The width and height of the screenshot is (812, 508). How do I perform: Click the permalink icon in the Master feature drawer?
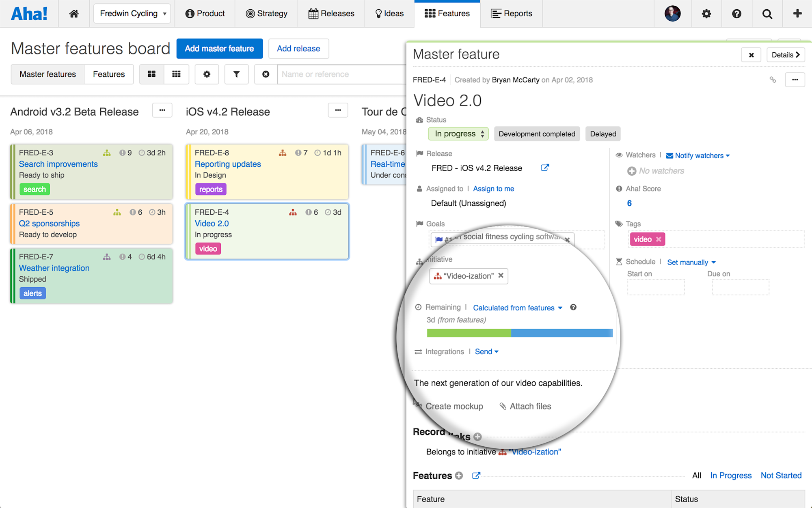pos(773,80)
